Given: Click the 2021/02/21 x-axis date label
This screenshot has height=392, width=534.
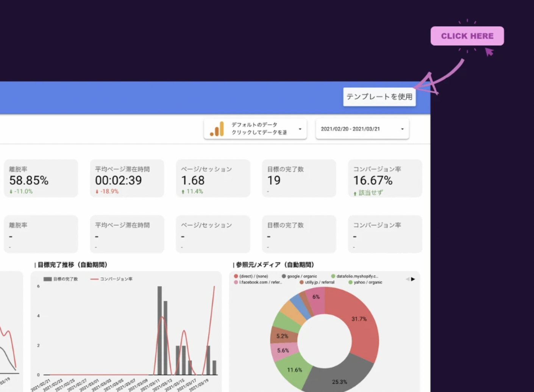Looking at the screenshot, I should tap(41, 384).
